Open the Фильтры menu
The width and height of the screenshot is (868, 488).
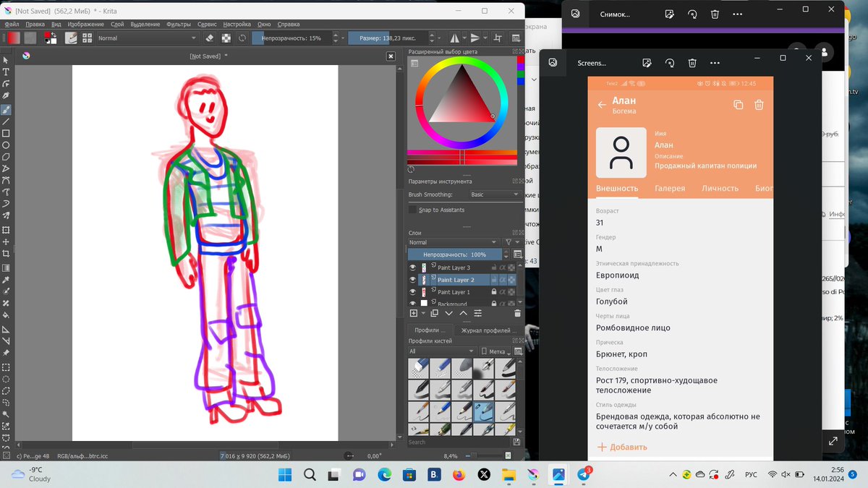tap(179, 24)
